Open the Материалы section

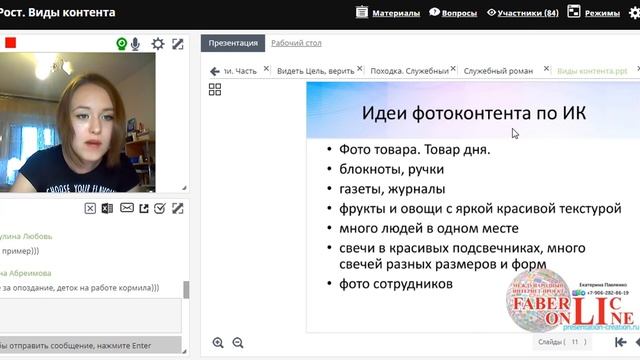[396, 13]
